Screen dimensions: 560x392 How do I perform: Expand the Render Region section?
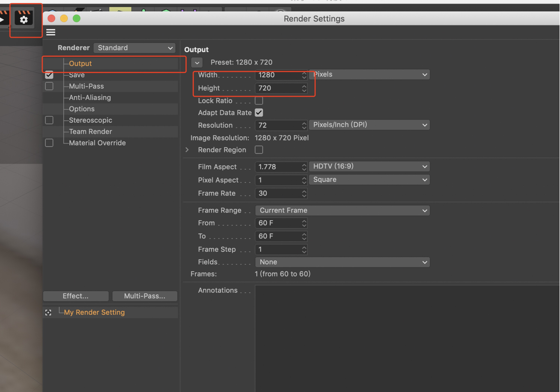[187, 150]
